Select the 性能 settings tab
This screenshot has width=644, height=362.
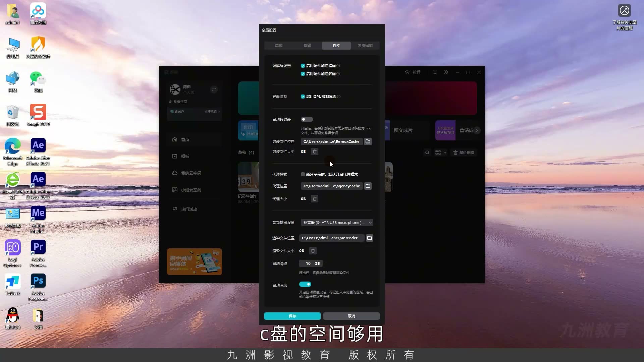click(336, 46)
